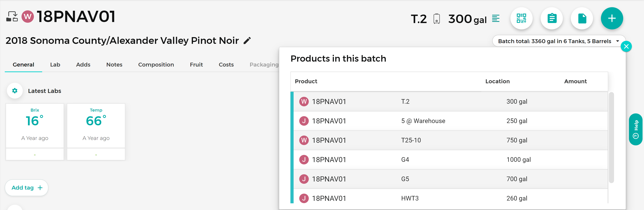Click the Product column header
Image resolution: width=644 pixels, height=210 pixels.
(x=306, y=81)
